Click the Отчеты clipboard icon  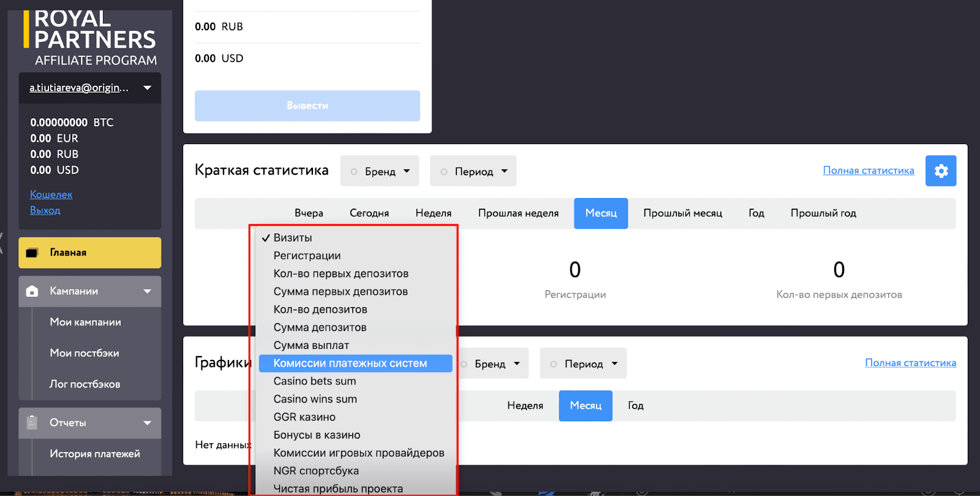[x=32, y=422]
